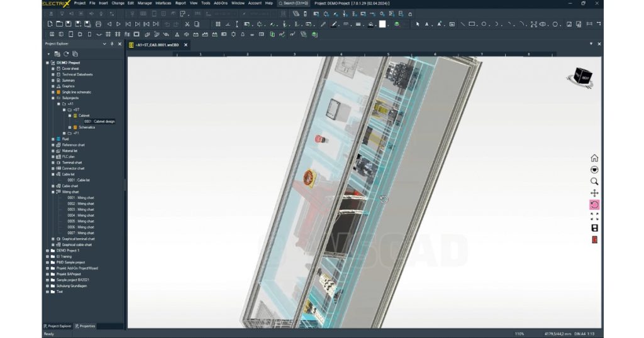This screenshot has height=338, width=644.
Task: Click the Refresh icon in Project Explorer
Action: 65,54
